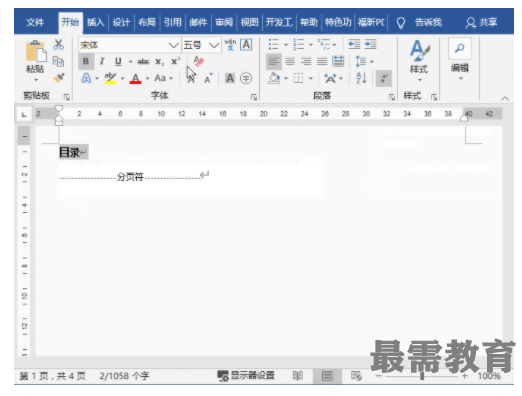The width and height of the screenshot is (522, 396).
Task: Open the underline style dropdown arrow
Action: (130, 62)
